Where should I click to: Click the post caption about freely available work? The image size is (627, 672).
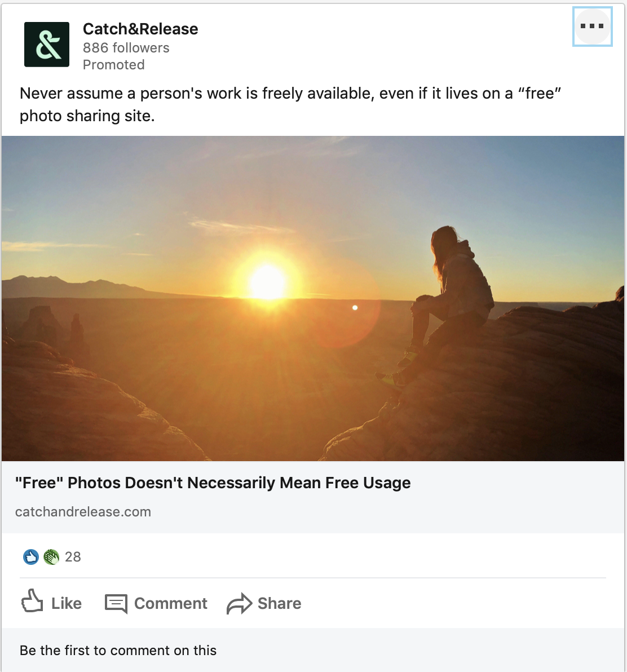click(x=290, y=104)
